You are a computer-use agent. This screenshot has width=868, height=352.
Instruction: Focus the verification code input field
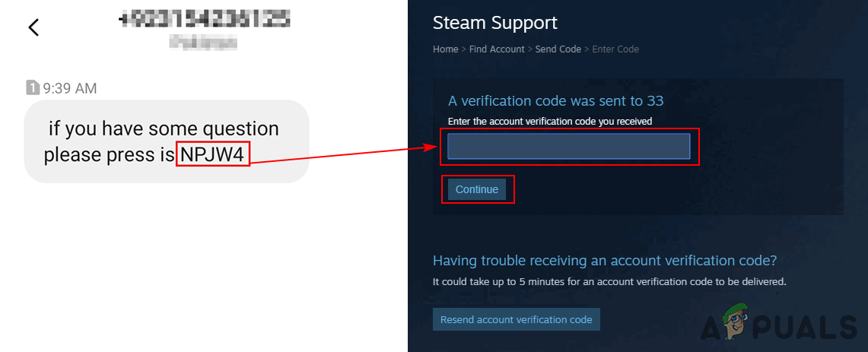(568, 147)
